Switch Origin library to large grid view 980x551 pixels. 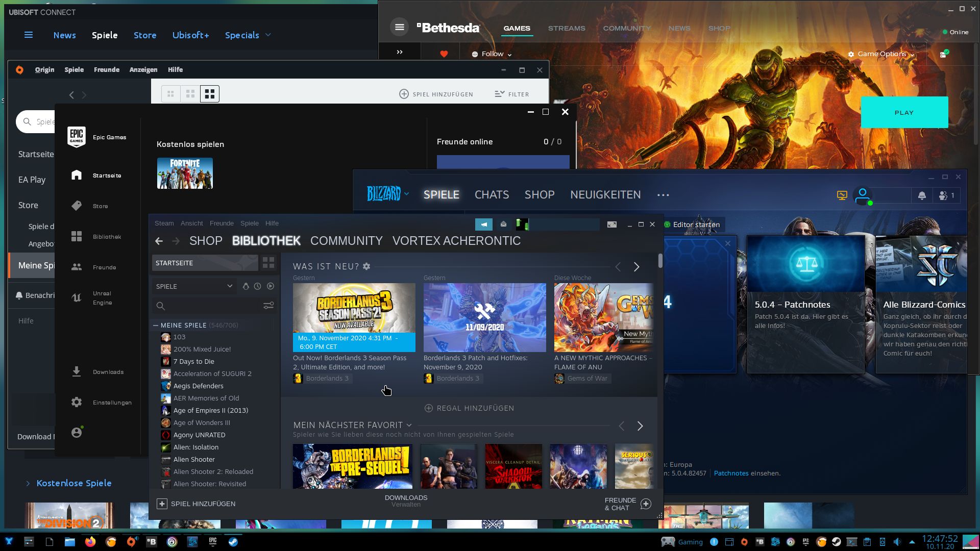click(x=209, y=93)
